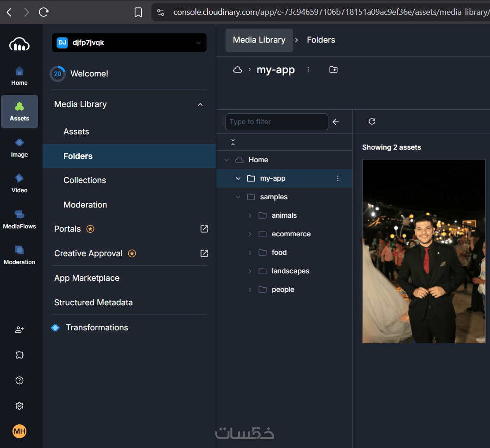Screen dimensions: 490x448
Task: Click the invite users icon
Action: [x=19, y=329]
